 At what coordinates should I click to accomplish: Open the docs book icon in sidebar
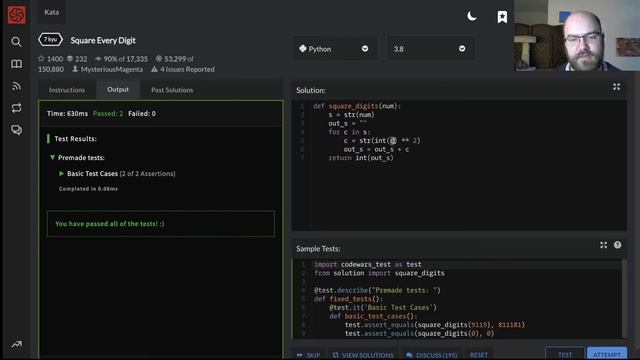[x=16, y=64]
